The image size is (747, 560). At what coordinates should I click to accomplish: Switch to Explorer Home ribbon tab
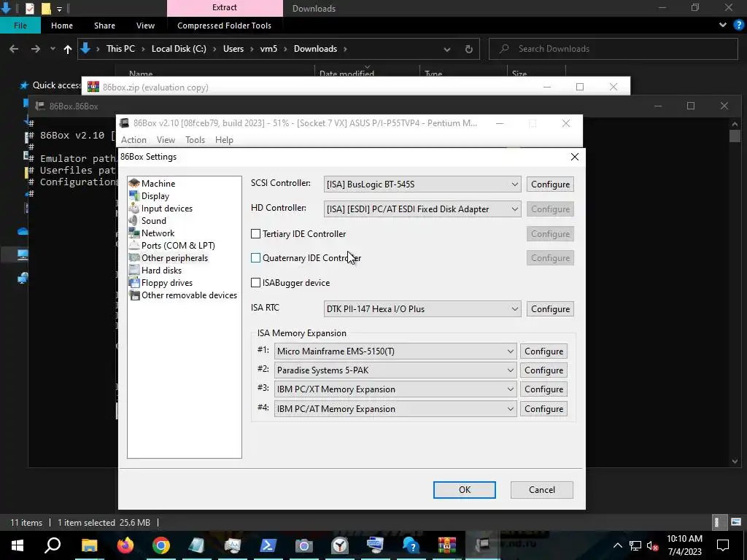coord(62,26)
